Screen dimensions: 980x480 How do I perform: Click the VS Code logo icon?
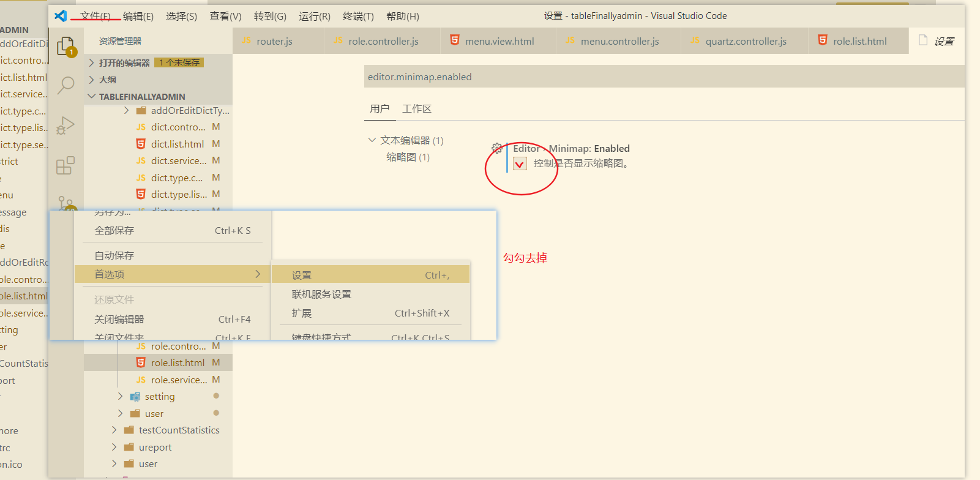[61, 16]
